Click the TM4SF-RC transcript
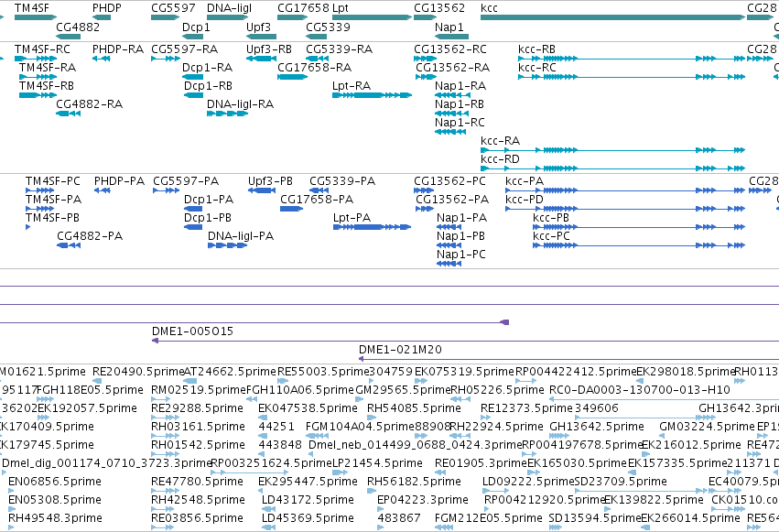The image size is (779, 532). (x=36, y=59)
